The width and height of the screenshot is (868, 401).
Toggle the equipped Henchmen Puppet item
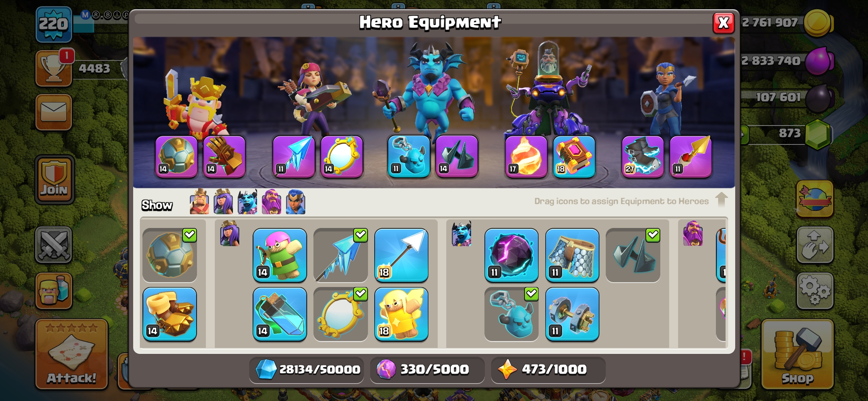click(511, 314)
